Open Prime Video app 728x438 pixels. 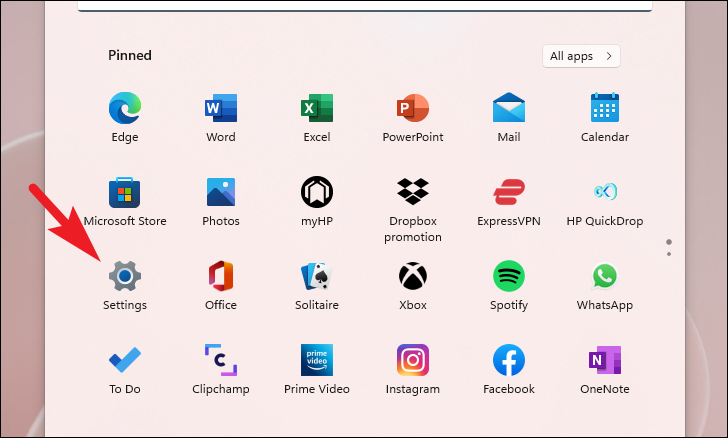click(317, 360)
